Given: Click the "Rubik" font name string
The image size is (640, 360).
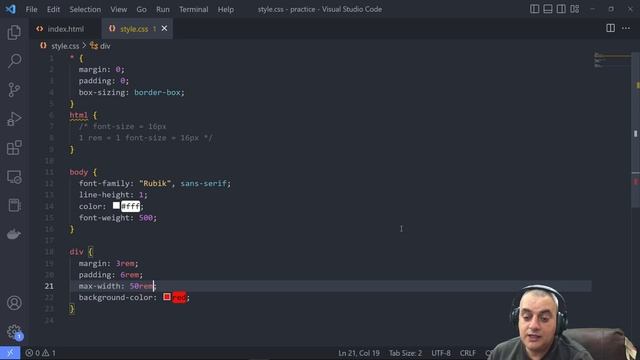Looking at the screenshot, I should [x=155, y=184].
